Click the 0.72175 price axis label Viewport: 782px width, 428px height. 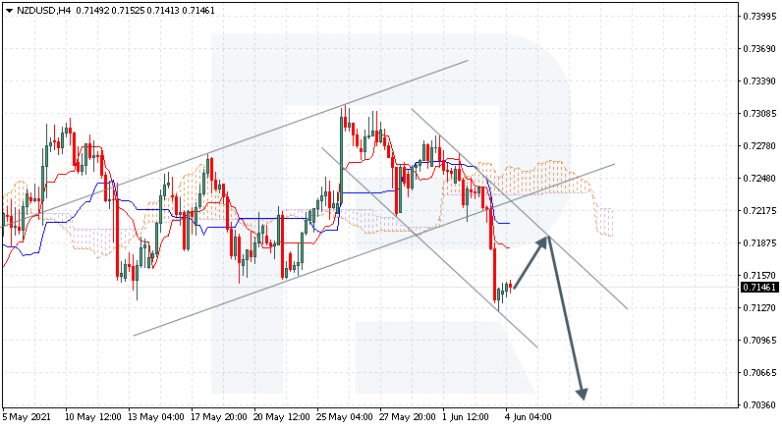[760, 211]
